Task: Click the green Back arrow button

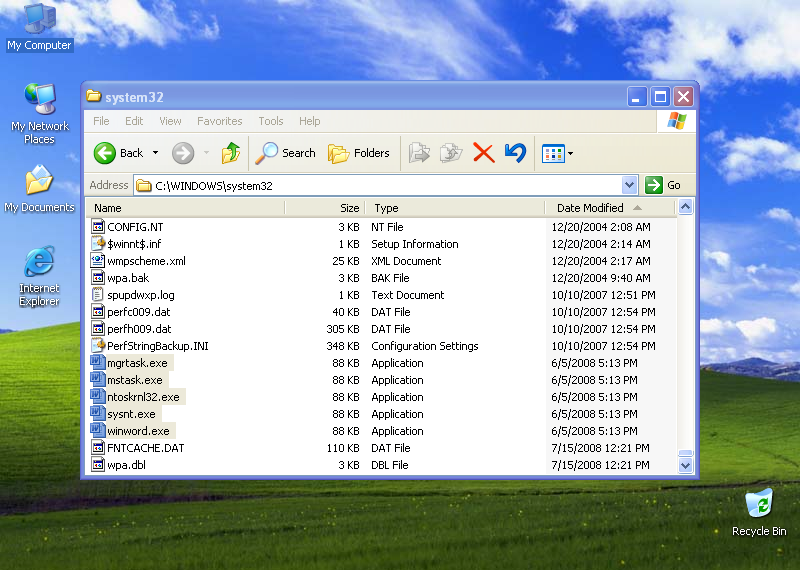Action: click(106, 153)
